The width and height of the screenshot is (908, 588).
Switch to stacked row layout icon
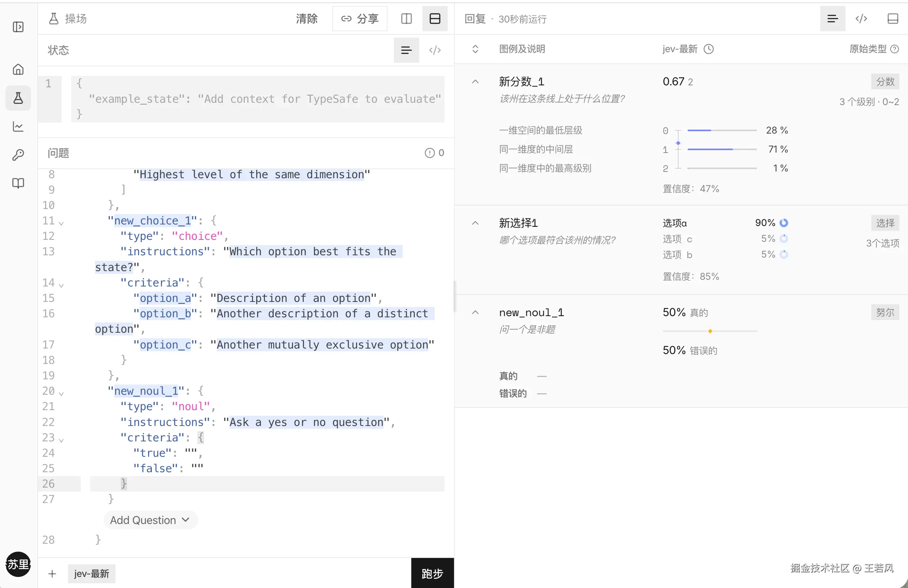point(435,19)
